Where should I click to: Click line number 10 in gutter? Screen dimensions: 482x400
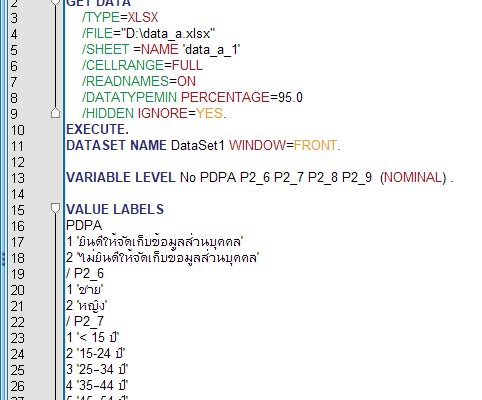pyautogui.click(x=18, y=130)
